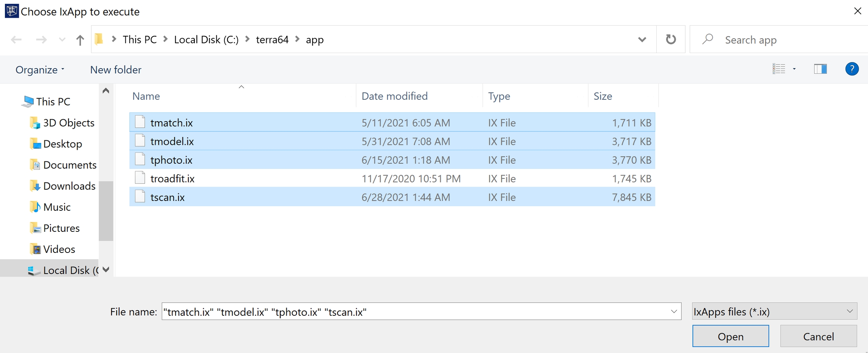Open the Organize menu
Screen dimensions: 868x353
click(x=40, y=70)
